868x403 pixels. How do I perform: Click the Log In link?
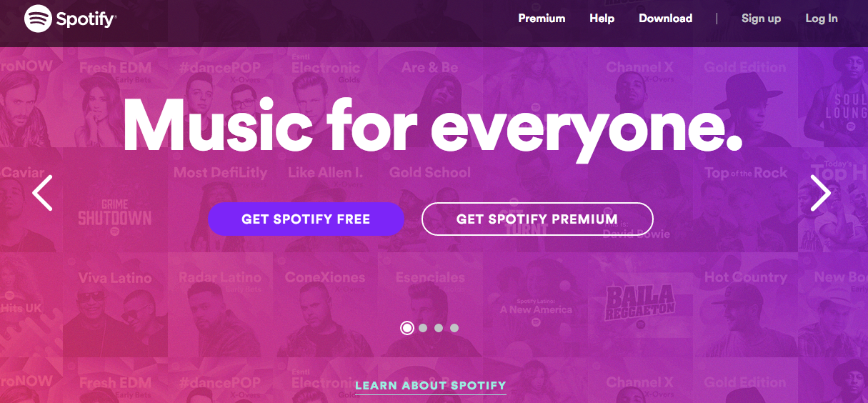(x=822, y=19)
